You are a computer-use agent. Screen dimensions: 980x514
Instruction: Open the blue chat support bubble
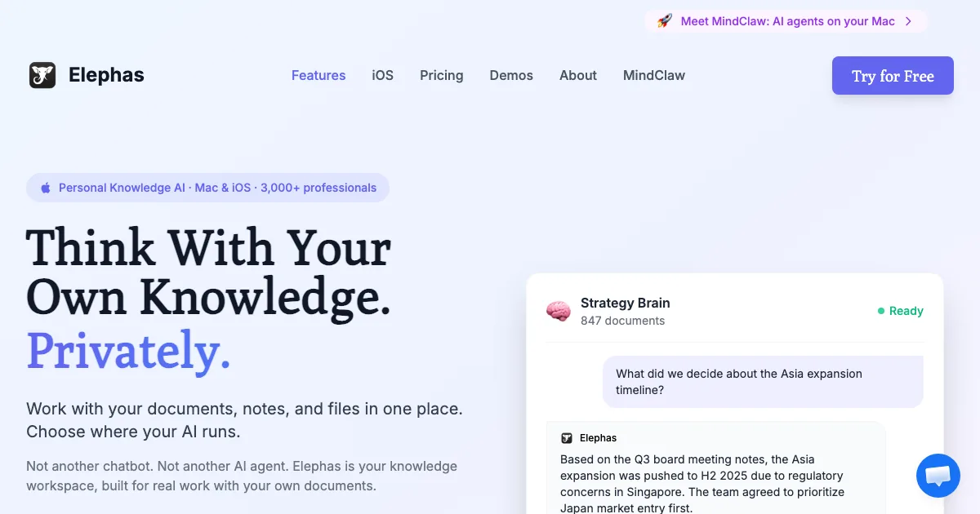938,476
